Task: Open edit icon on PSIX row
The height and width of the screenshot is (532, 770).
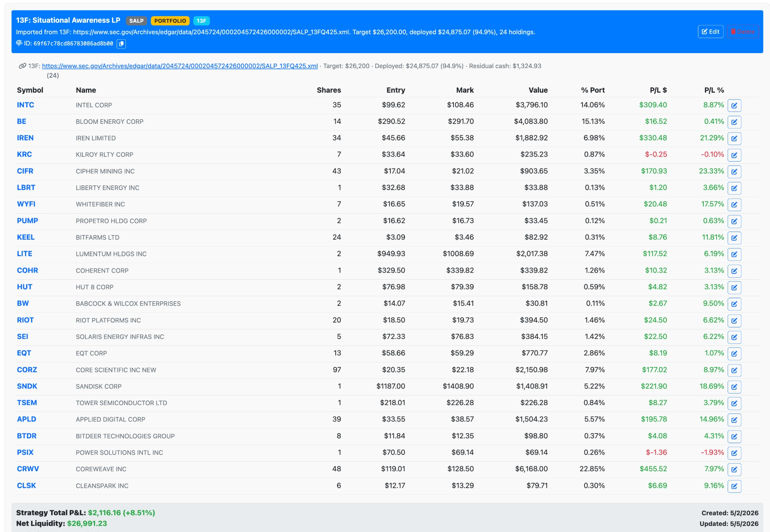Action: [x=734, y=453]
